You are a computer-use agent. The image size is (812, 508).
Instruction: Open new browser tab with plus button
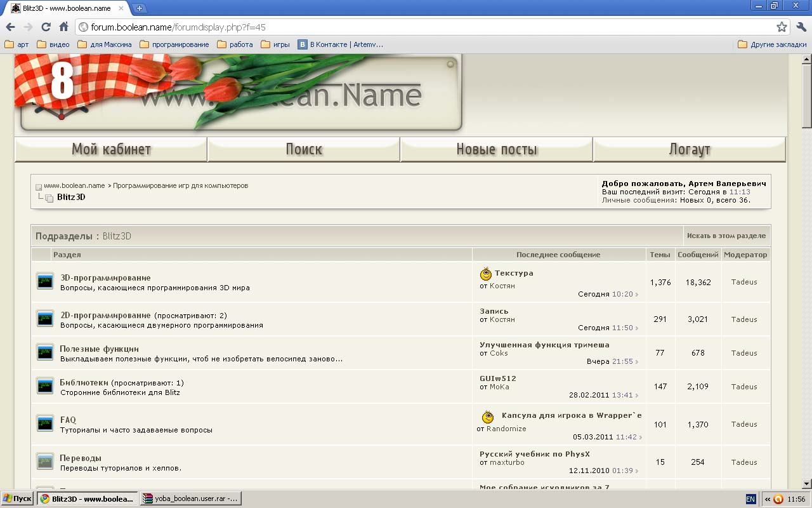pos(140,8)
